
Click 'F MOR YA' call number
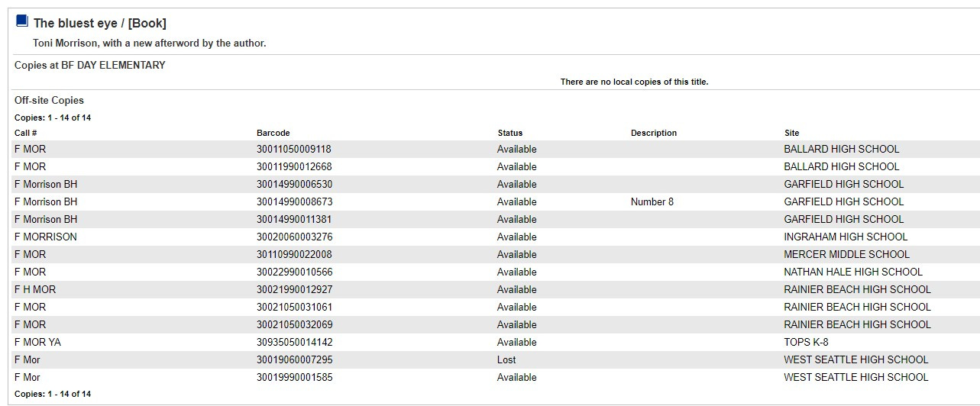(37, 343)
